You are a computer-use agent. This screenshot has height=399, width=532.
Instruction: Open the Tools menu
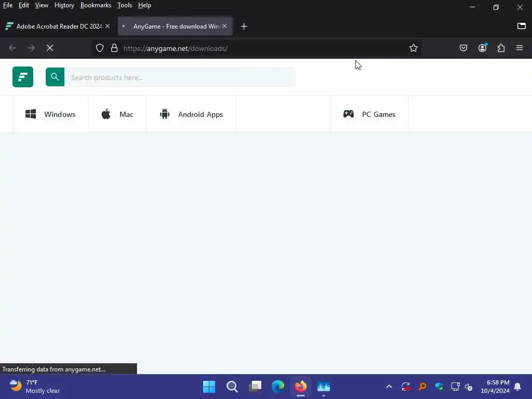pyautogui.click(x=125, y=5)
